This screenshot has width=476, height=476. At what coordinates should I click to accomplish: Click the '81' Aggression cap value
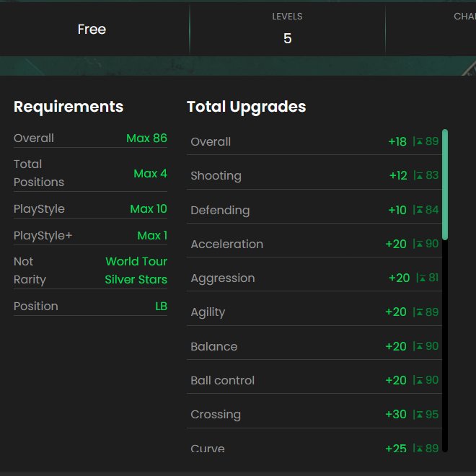pyautogui.click(x=433, y=278)
